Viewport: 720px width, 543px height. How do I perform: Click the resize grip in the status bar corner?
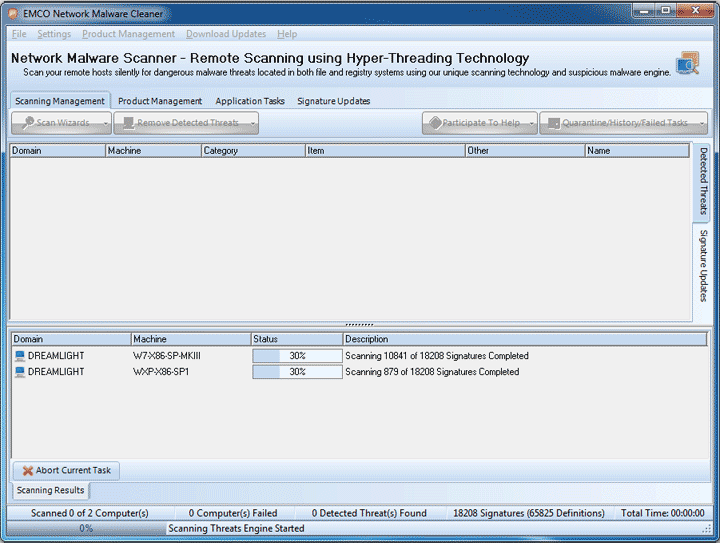[707, 529]
